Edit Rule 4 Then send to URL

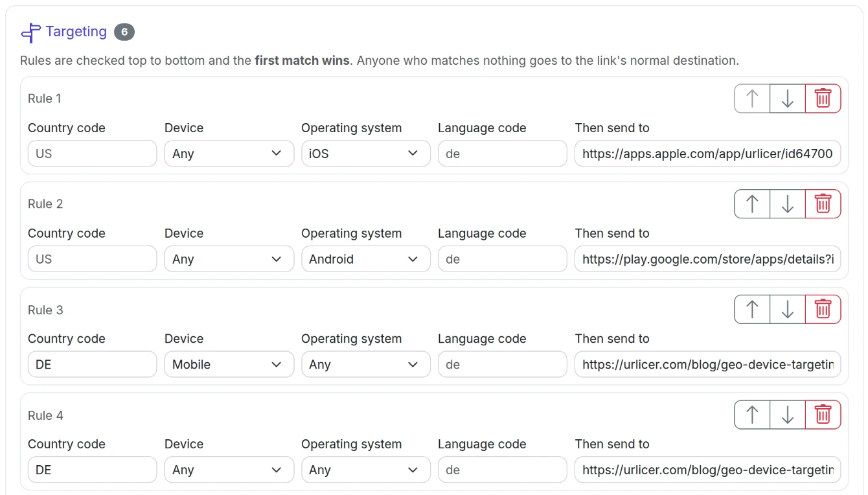pos(707,470)
